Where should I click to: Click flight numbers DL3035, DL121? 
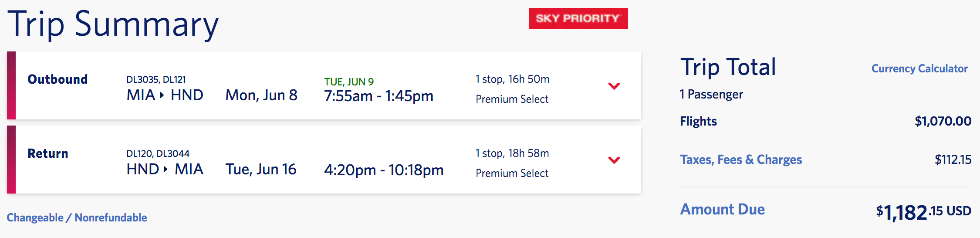click(156, 79)
